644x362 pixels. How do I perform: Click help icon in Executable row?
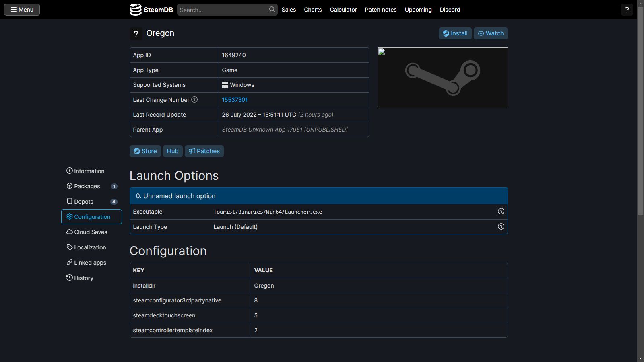click(x=501, y=211)
